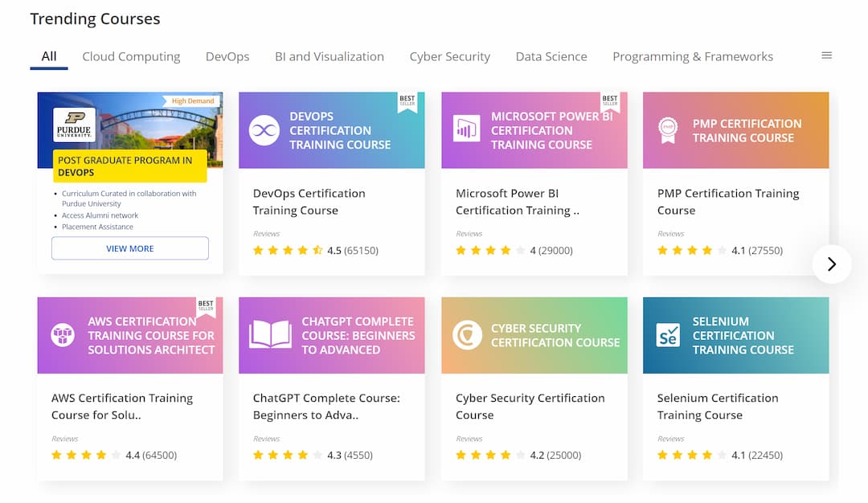
Task: Click the AWS Certification banner image
Action: 130,335
